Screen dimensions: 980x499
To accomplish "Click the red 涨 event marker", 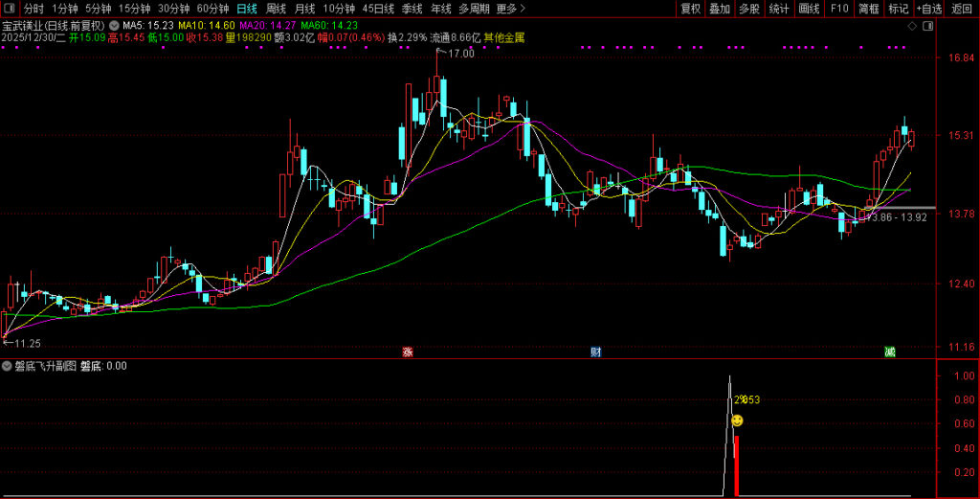I will [x=408, y=352].
